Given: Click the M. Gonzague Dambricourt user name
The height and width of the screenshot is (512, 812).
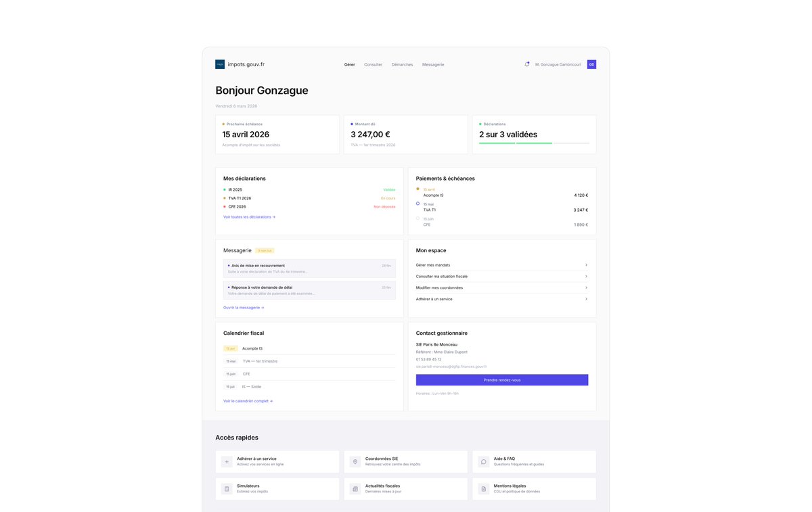Looking at the screenshot, I should coord(558,64).
